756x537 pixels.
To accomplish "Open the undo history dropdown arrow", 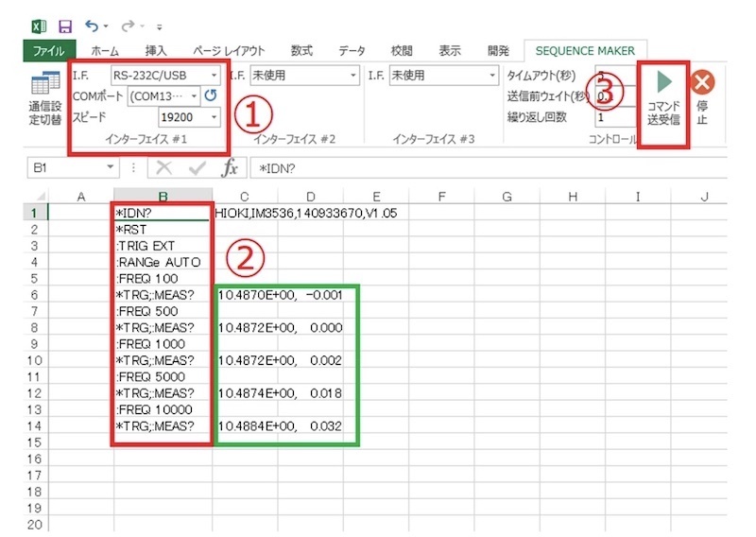I will [x=106, y=26].
